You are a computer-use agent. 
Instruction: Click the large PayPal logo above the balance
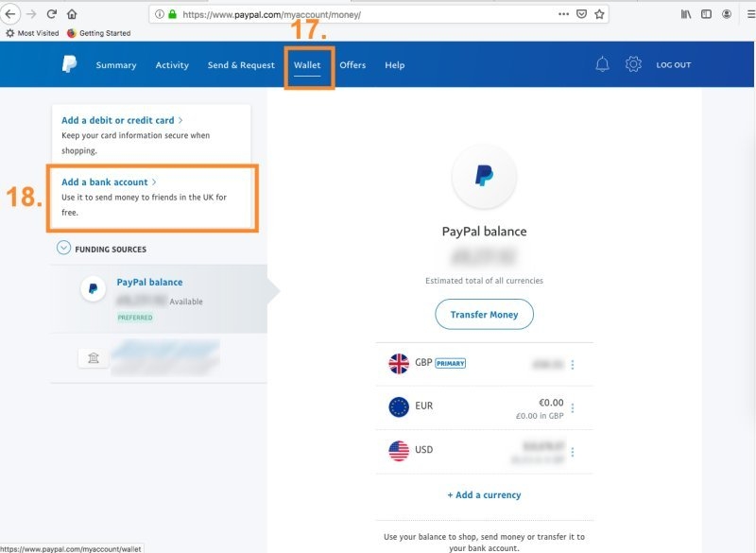484,176
